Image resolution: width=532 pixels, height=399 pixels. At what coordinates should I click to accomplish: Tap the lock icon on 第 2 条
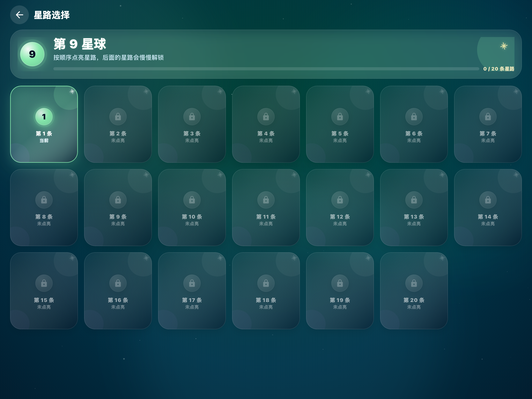tap(118, 117)
